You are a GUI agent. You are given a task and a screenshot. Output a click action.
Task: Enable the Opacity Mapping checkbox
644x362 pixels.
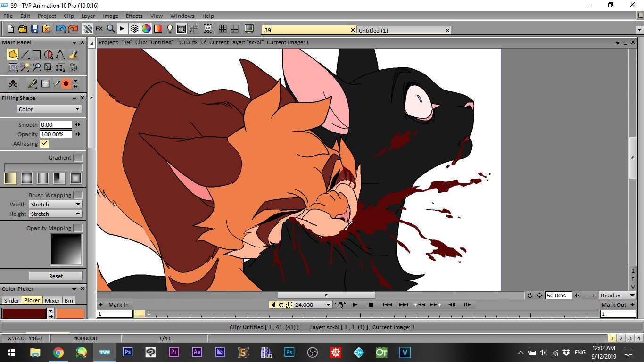pos(78,228)
